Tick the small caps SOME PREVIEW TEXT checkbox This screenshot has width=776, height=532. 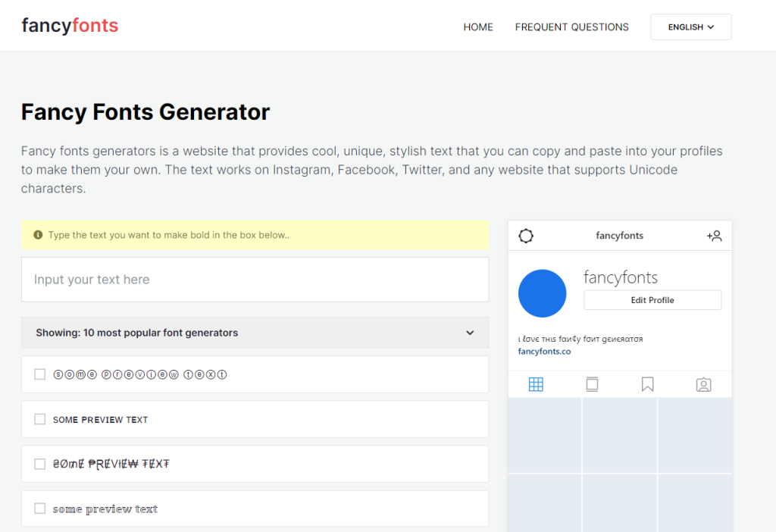point(40,419)
